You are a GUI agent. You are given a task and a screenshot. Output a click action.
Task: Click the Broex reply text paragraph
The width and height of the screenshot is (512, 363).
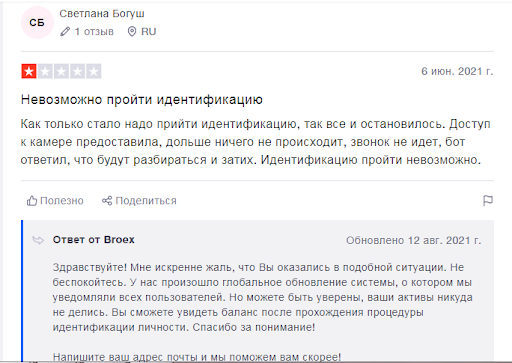263,297
